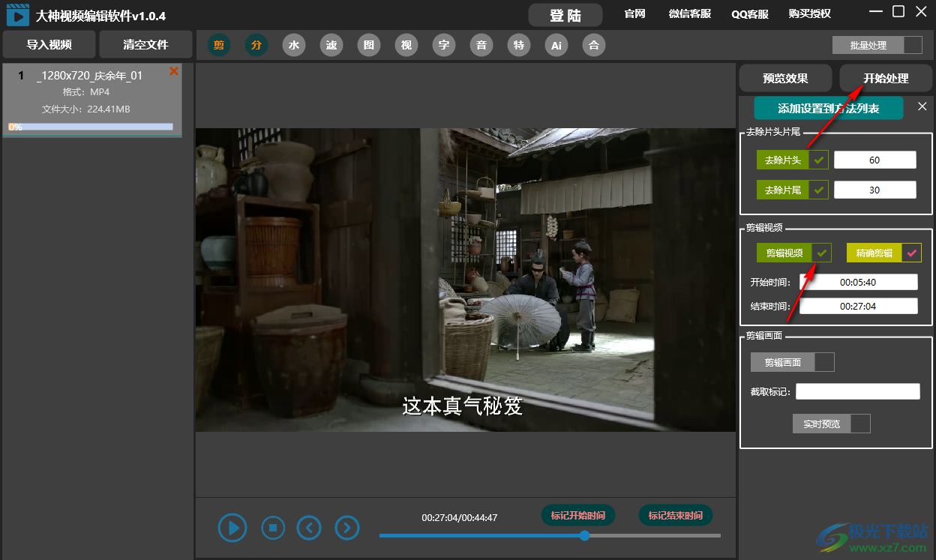Click the 格式：MP4 text

click(86, 92)
